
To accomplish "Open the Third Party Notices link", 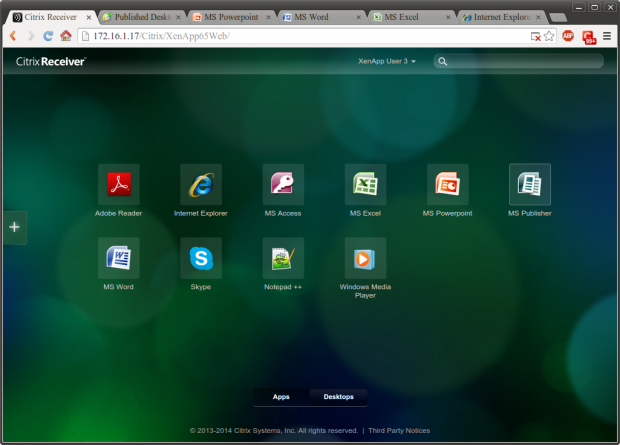I will (399, 430).
